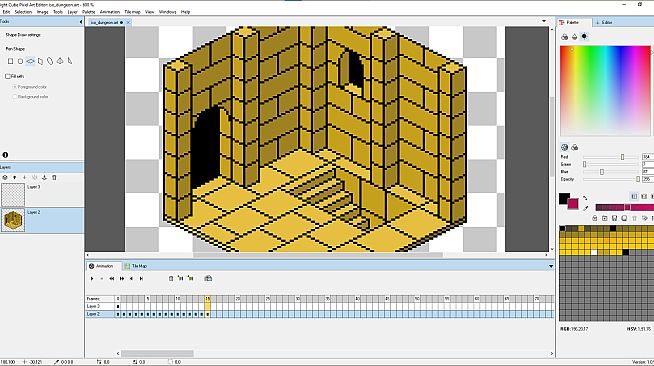Open the Tools menu
Screen dimensions: 654x366
coord(58,12)
